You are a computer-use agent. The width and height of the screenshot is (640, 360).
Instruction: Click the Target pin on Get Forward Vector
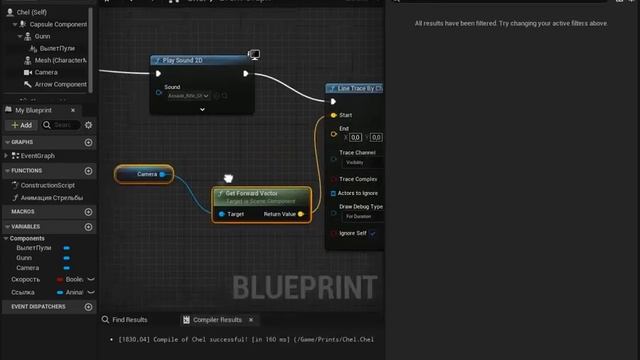[x=222, y=214]
